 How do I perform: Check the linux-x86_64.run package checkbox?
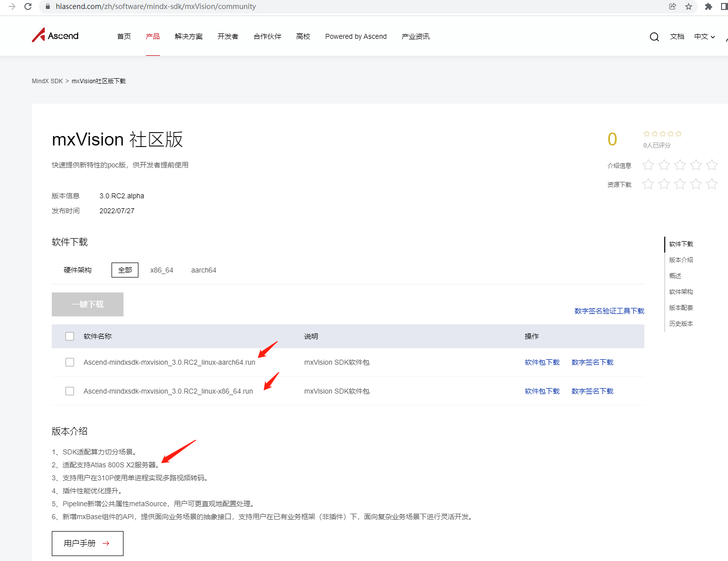[70, 391]
